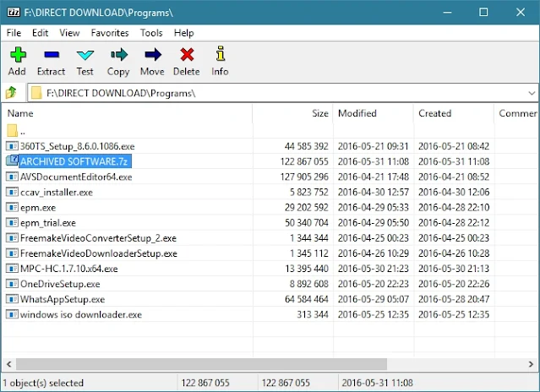Click size value 44 585 392
The height and width of the screenshot is (392, 540).
click(x=306, y=146)
